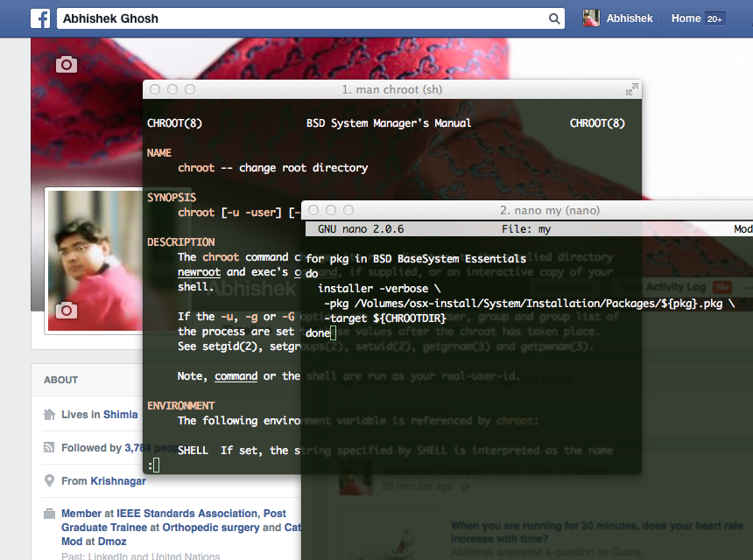Click the Facebook logo icon

coord(39,18)
